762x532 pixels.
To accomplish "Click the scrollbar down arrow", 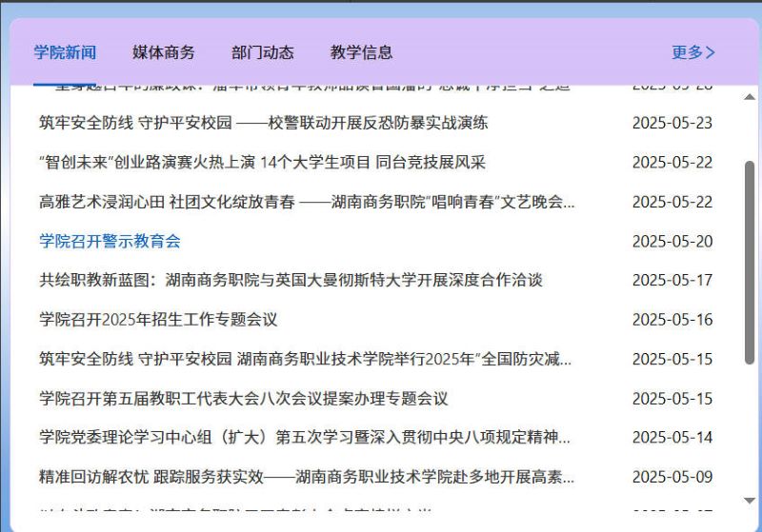I will 750,500.
